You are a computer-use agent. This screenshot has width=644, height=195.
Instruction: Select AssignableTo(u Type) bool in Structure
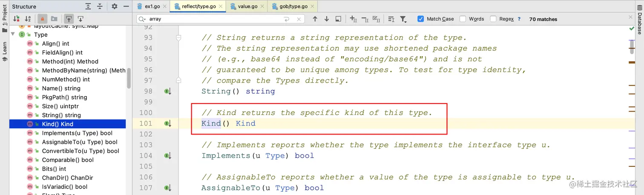[80, 142]
